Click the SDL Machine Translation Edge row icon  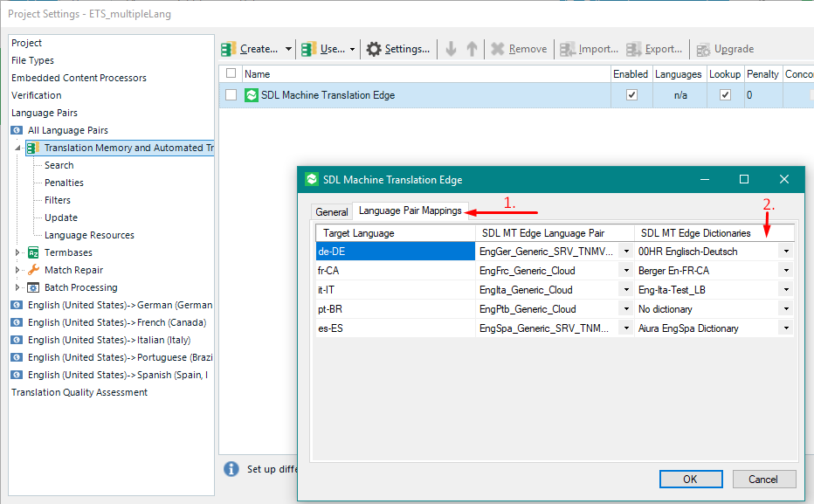pyautogui.click(x=252, y=95)
